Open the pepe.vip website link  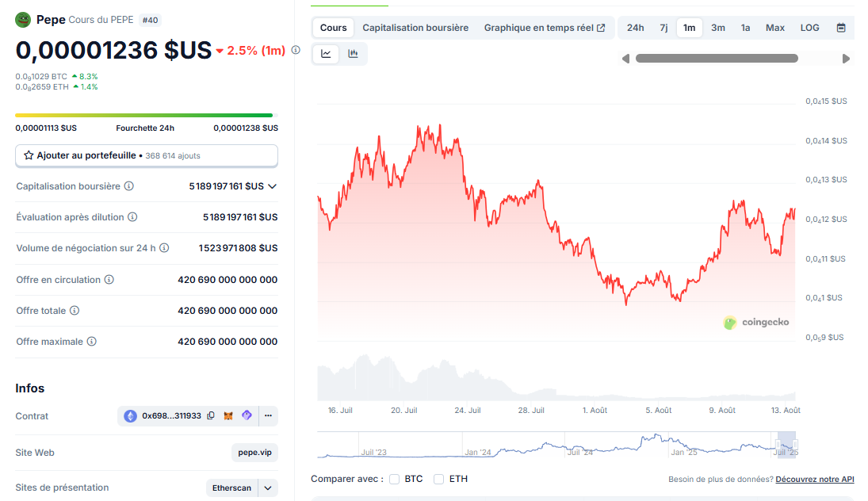click(x=254, y=453)
